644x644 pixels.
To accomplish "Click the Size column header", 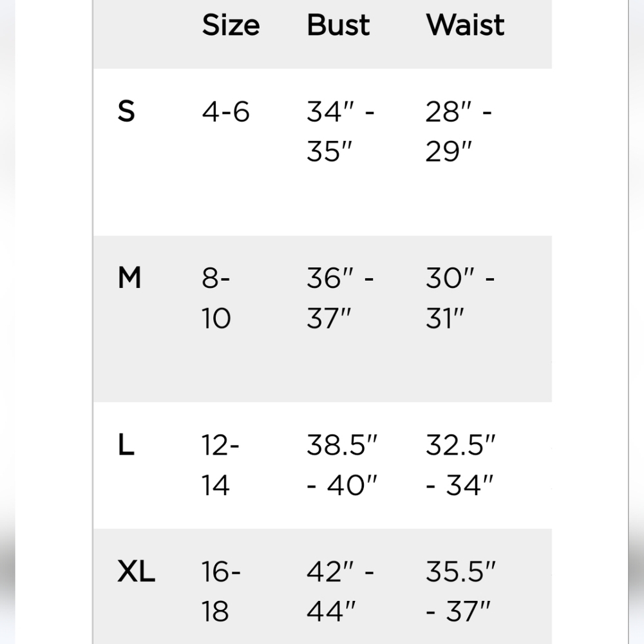I will pos(231,25).
